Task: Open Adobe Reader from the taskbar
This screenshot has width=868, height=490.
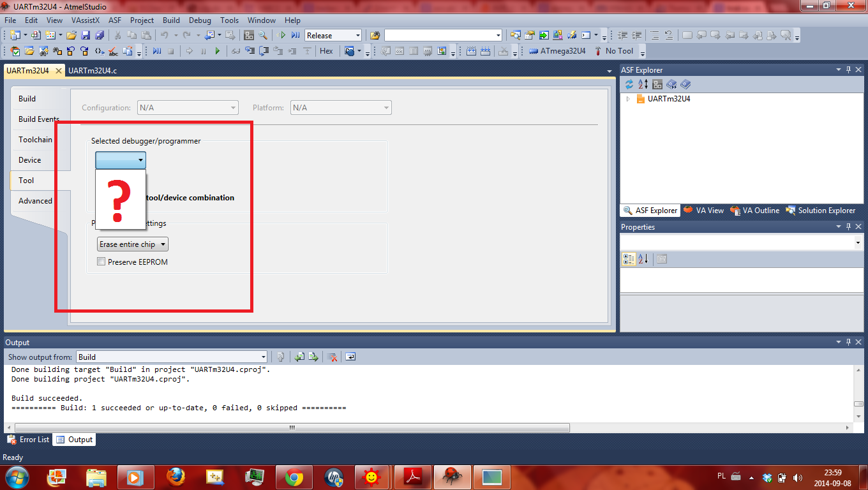Action: tap(414, 477)
